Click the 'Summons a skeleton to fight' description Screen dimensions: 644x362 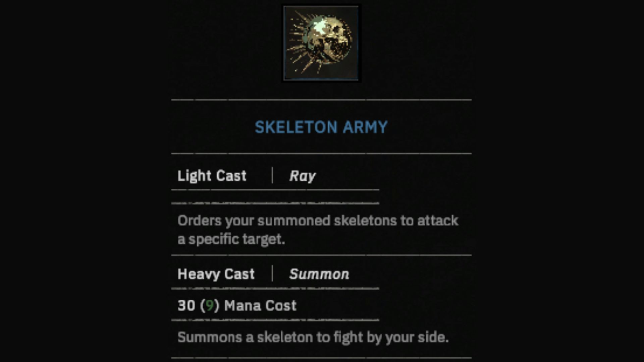(x=313, y=337)
